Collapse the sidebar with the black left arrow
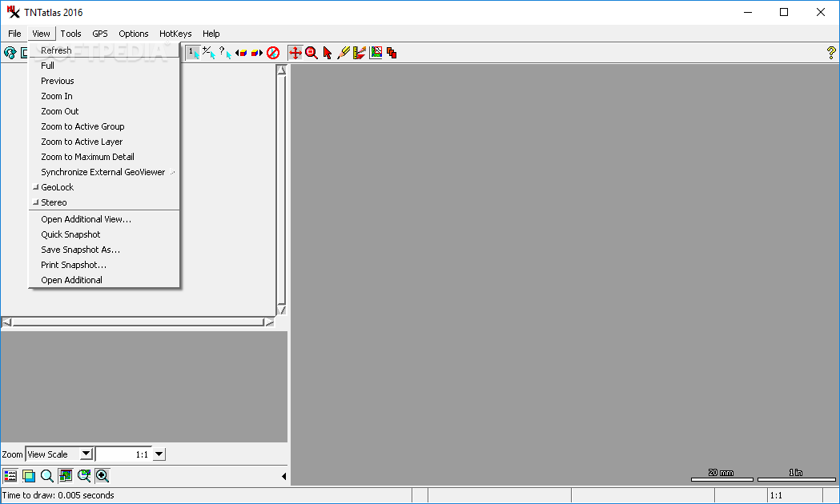Viewport: 840px width, 504px height. coord(283,476)
